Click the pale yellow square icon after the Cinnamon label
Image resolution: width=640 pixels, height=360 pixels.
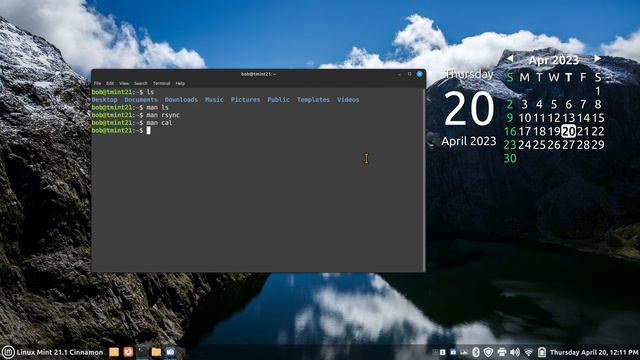[x=114, y=352]
